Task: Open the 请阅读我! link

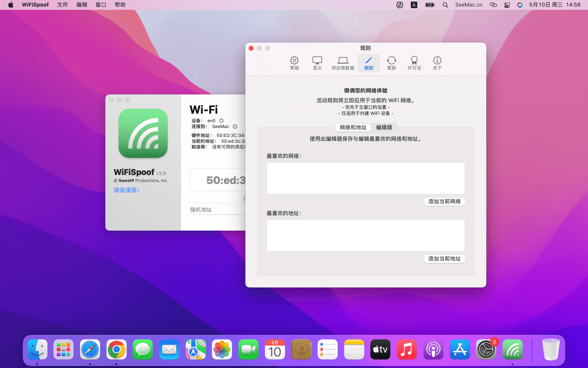Action: click(x=126, y=190)
